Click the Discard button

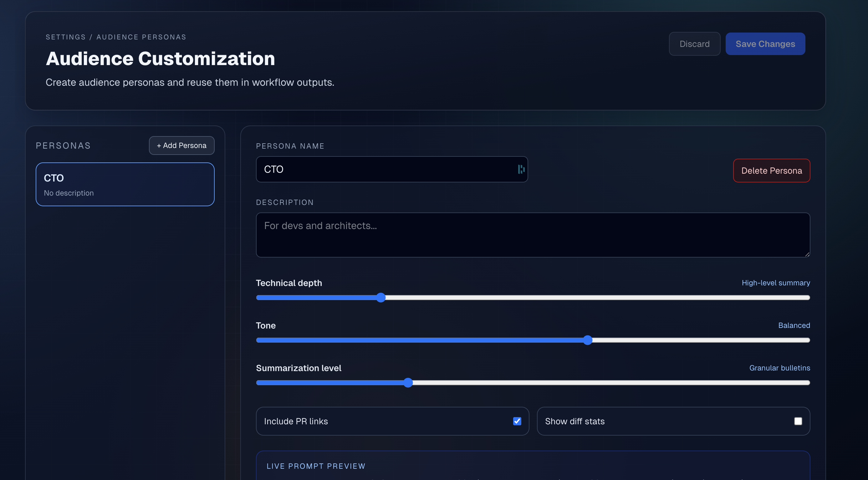coord(694,43)
